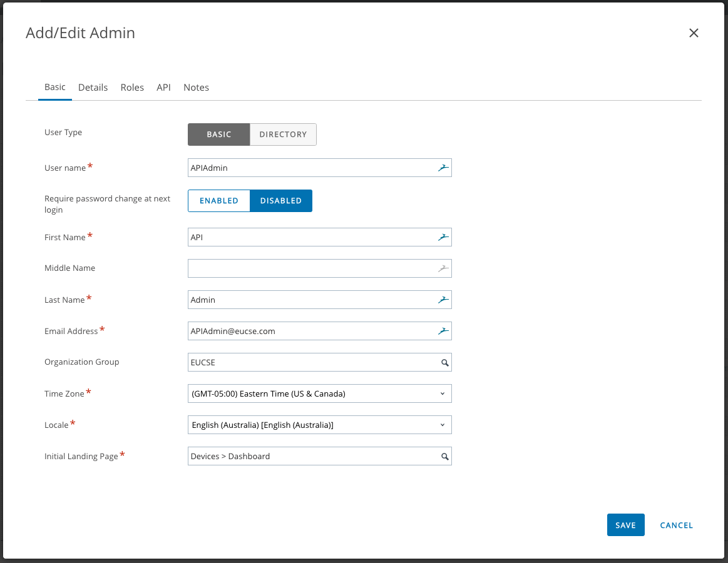
Task: Enable require password change at next login
Action: pyautogui.click(x=218, y=201)
